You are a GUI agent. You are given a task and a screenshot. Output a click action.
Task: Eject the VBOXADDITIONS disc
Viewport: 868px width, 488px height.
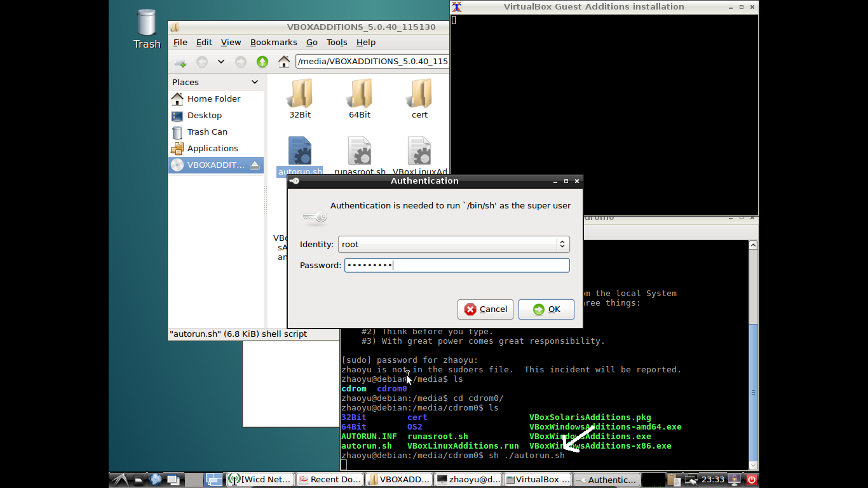point(255,165)
